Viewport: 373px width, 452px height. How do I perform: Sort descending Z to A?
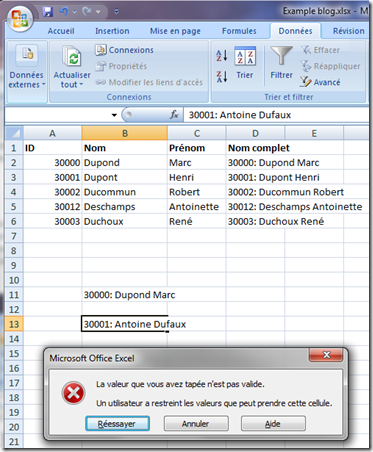click(222, 77)
